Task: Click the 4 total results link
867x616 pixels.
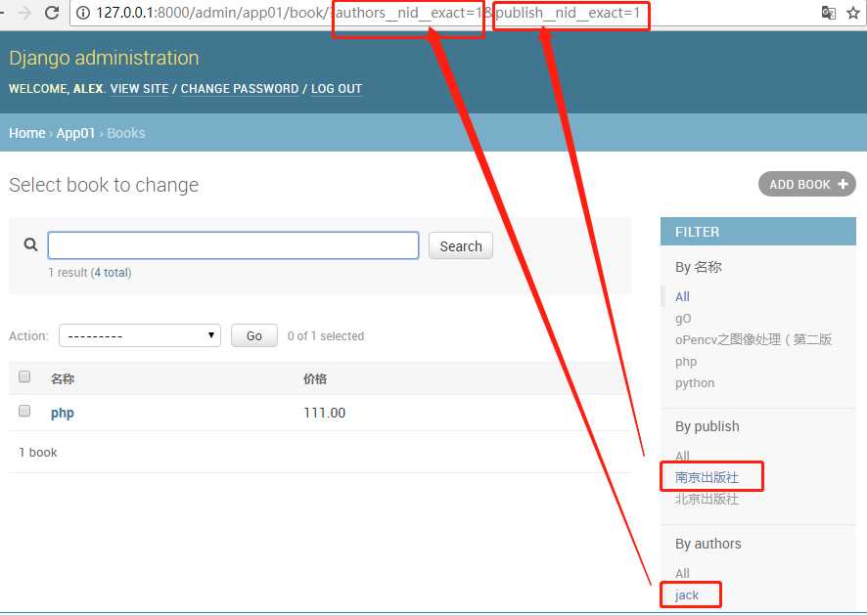Action: coord(112,273)
